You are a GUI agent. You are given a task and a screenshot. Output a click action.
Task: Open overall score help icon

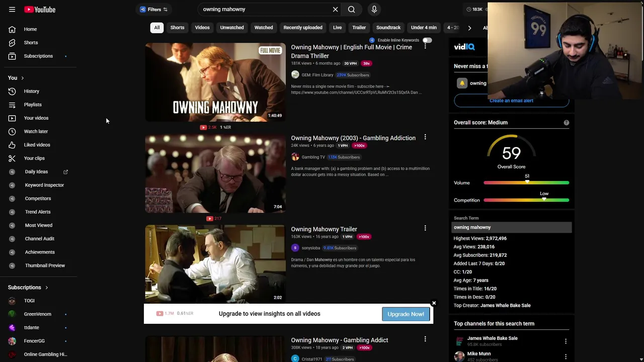[566, 123]
